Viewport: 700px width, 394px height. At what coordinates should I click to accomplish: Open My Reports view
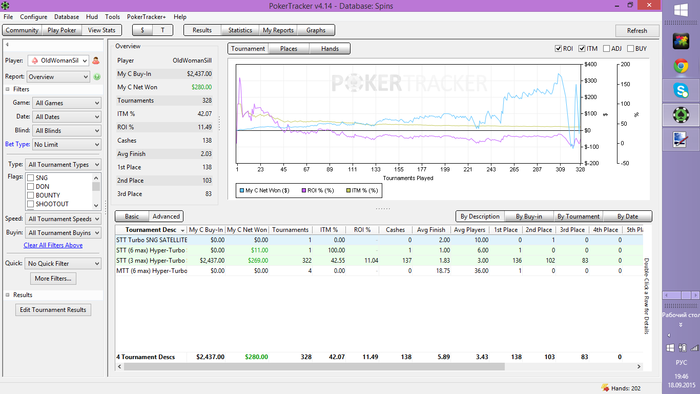(x=278, y=30)
